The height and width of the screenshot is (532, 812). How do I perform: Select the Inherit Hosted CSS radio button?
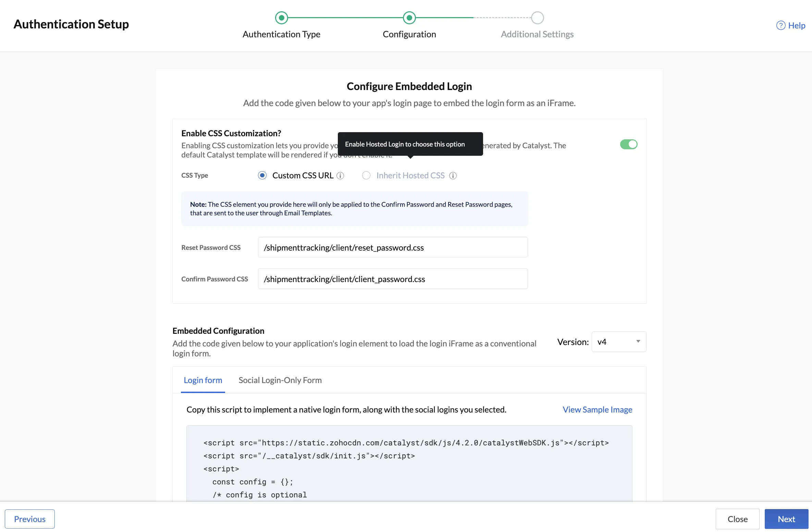point(366,176)
